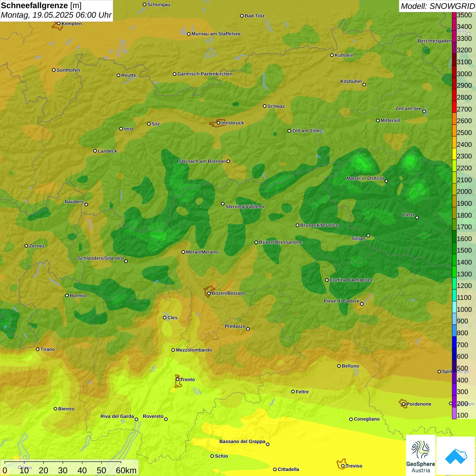The image size is (476, 476).
Task: Click the Belluno location dot
Action: (x=339, y=366)
